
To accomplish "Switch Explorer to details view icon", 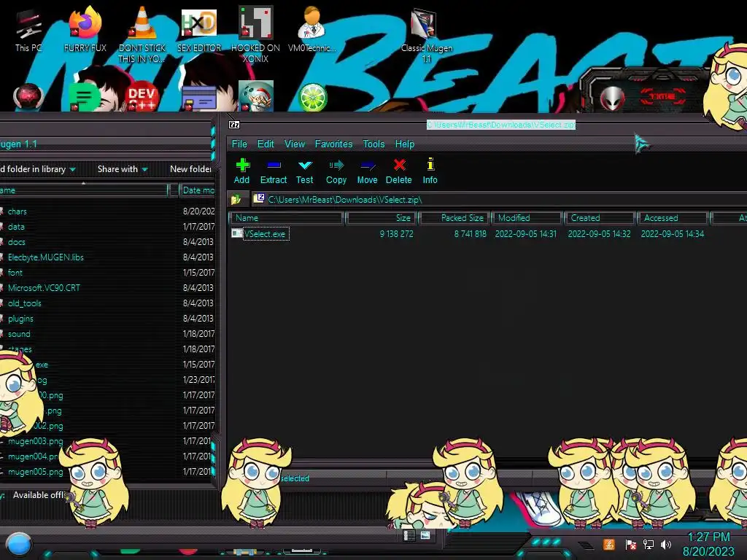I will point(409,535).
